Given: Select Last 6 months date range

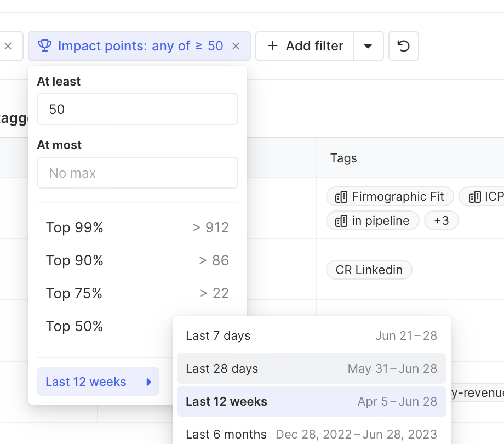Looking at the screenshot, I should 312,434.
